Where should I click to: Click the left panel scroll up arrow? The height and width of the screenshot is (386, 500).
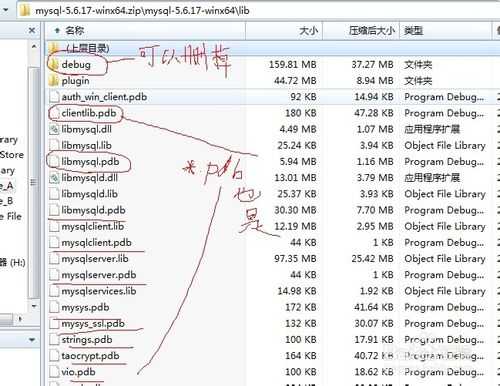tap(34, 46)
